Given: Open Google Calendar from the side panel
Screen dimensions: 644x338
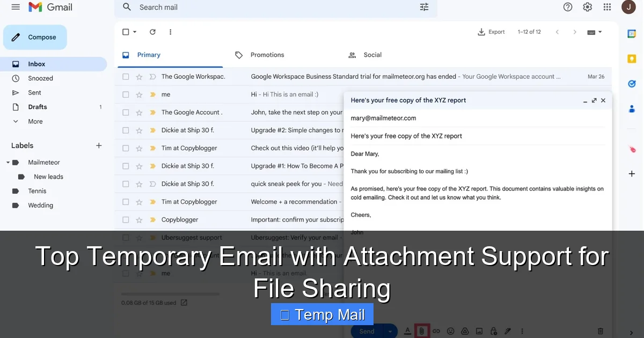Looking at the screenshot, I should [631, 33].
